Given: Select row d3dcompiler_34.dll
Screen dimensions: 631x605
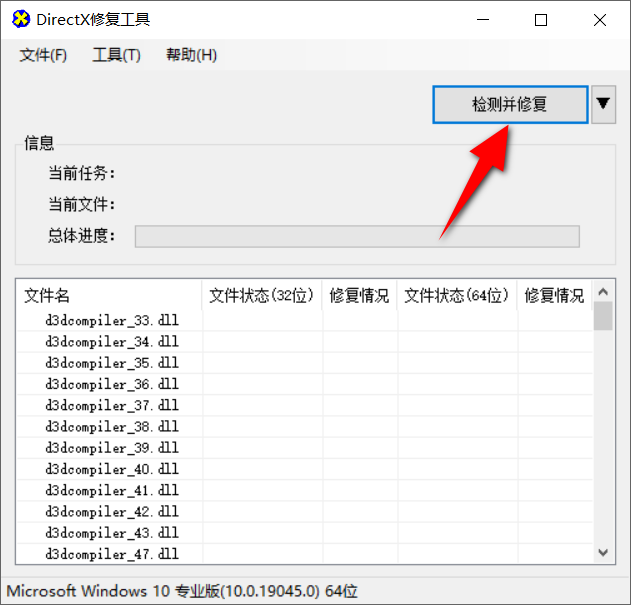Looking at the screenshot, I should pyautogui.click(x=305, y=342).
